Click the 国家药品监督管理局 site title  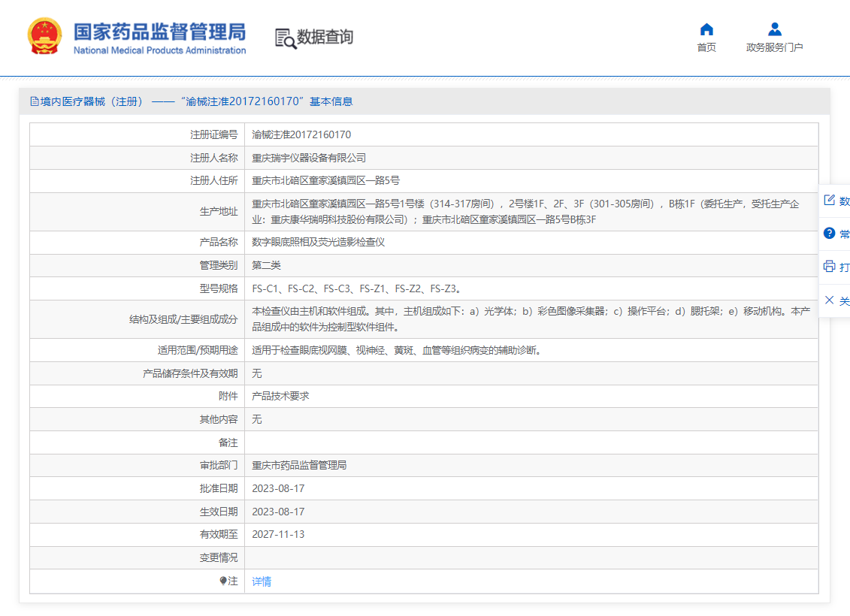tap(159, 32)
